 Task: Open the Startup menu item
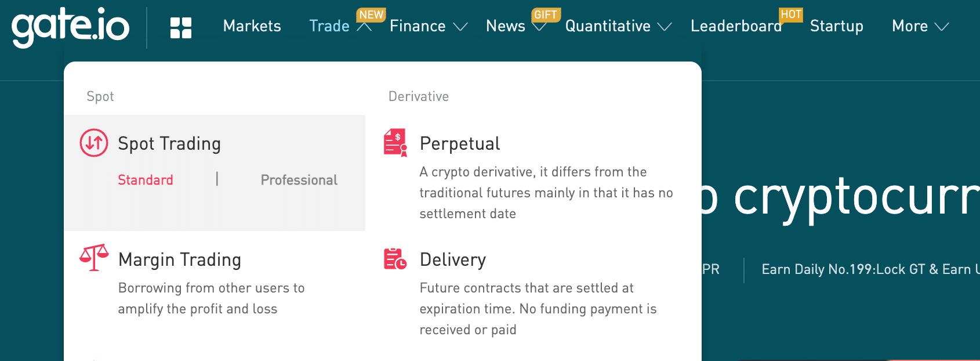(x=837, y=26)
